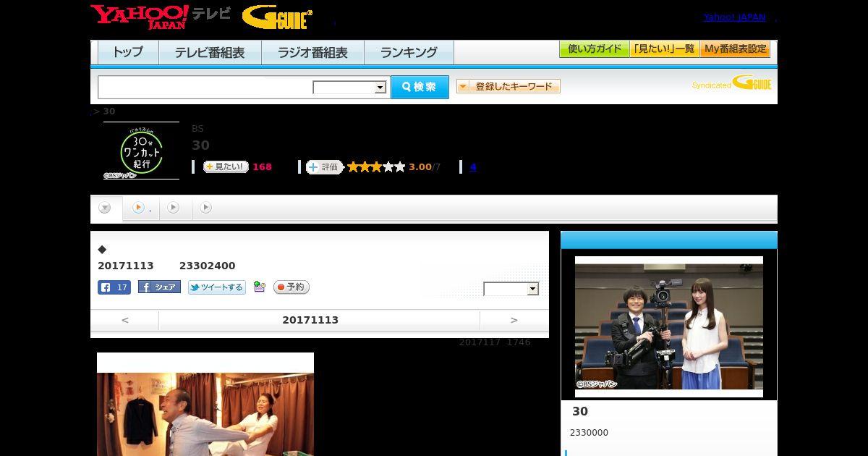Click the Syndicated G-GUIDE logo
868x456 pixels.
coord(732,83)
